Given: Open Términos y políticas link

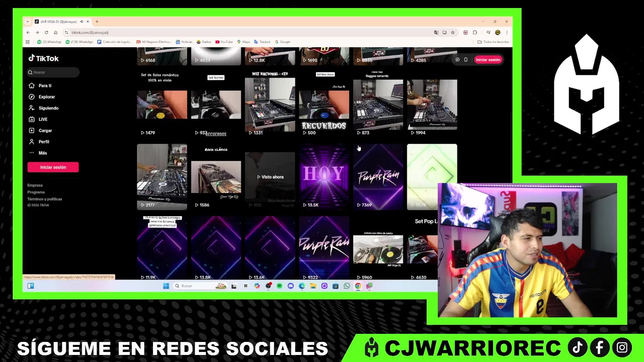Looking at the screenshot, I should [45, 199].
